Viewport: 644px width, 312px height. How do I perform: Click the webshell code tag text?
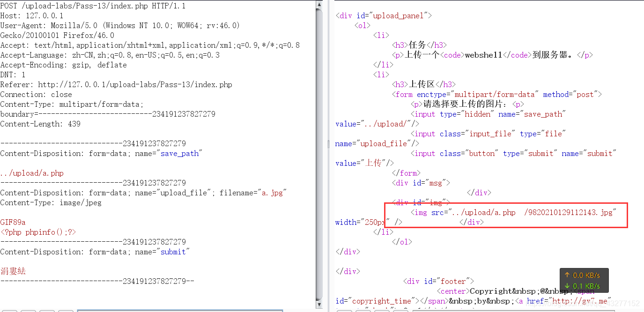483,55
